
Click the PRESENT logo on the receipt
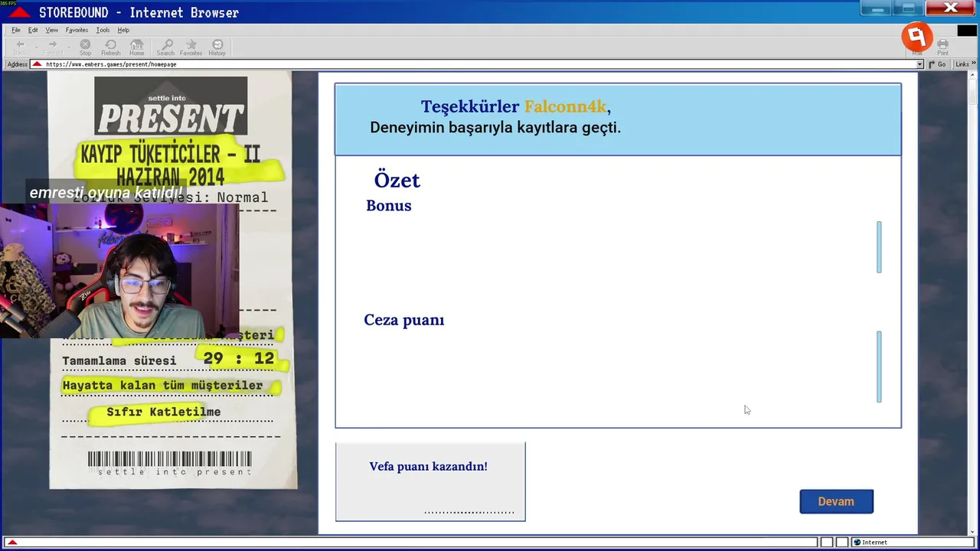[x=171, y=106]
